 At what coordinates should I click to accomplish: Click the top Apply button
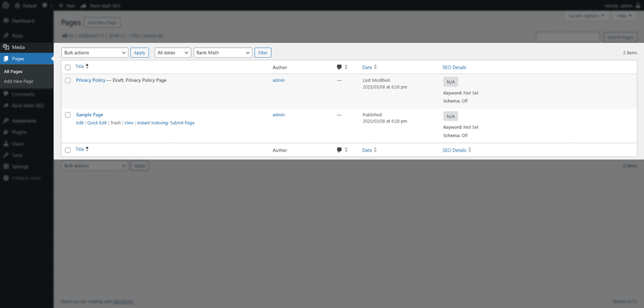[140, 53]
